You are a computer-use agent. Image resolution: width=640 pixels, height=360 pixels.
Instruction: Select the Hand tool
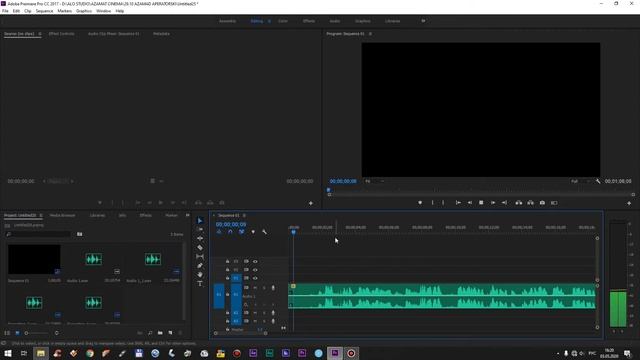[x=200, y=275]
